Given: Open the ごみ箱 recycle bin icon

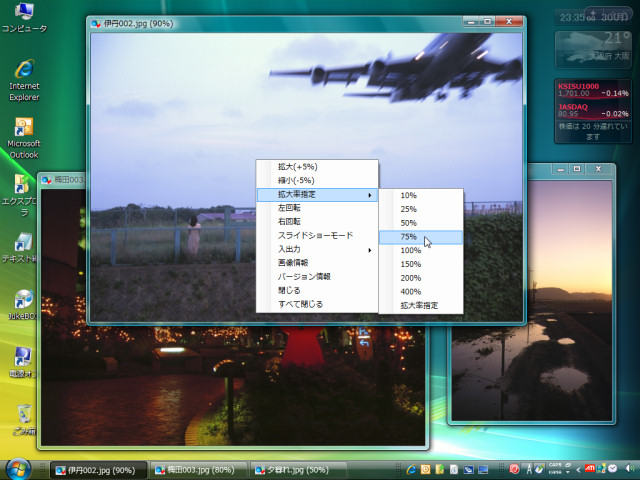Looking at the screenshot, I should pyautogui.click(x=24, y=420).
